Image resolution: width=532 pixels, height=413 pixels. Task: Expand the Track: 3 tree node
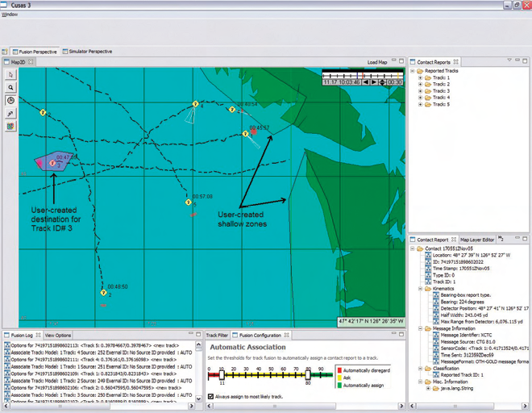(420, 91)
